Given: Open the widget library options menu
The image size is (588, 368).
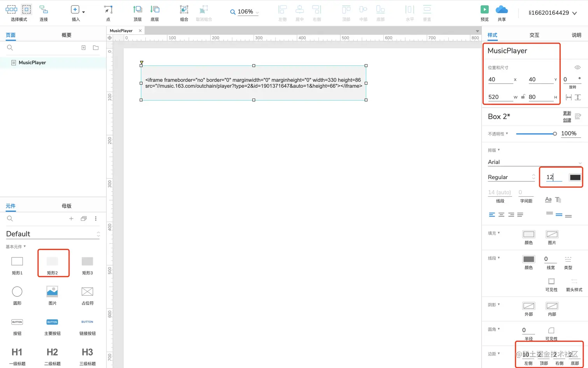Looking at the screenshot, I should pos(96,218).
